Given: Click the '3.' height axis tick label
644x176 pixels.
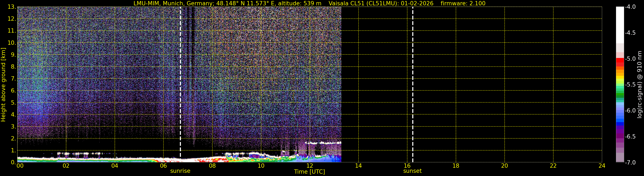Looking at the screenshot, I should click(x=13, y=127).
